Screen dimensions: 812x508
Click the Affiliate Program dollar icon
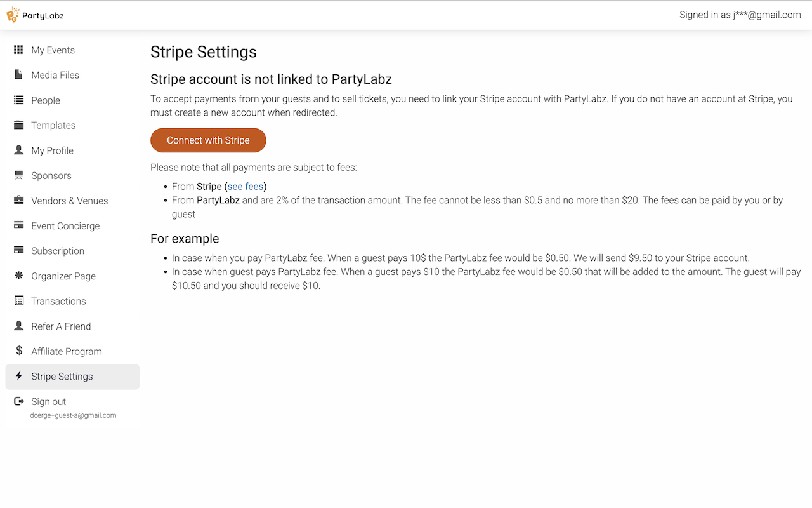[19, 351]
